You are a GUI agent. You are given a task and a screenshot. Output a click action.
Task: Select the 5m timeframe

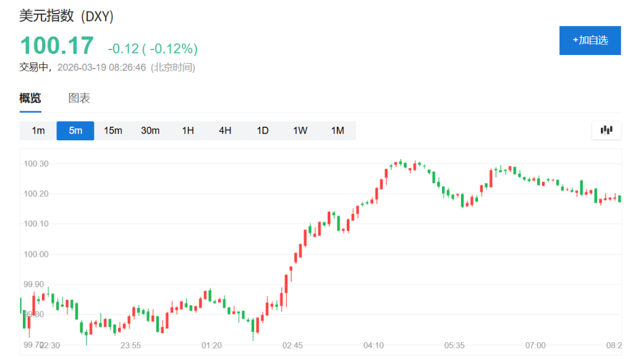pos(75,130)
